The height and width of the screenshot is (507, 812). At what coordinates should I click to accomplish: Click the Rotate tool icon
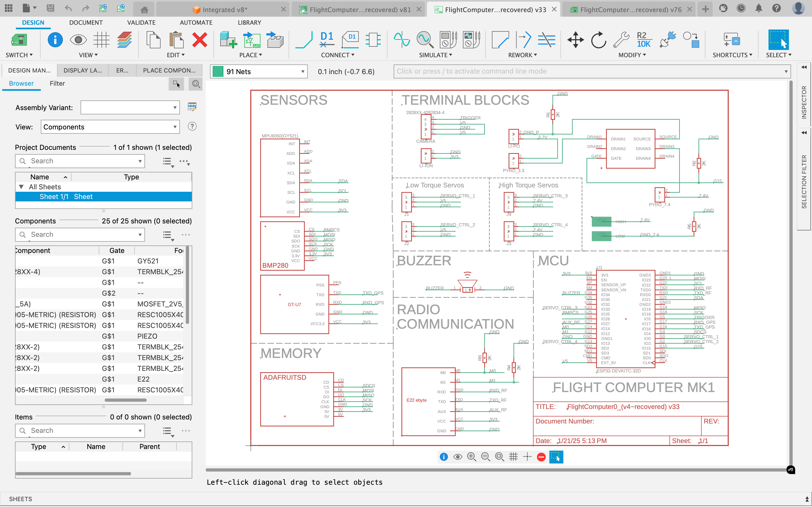[x=599, y=40]
